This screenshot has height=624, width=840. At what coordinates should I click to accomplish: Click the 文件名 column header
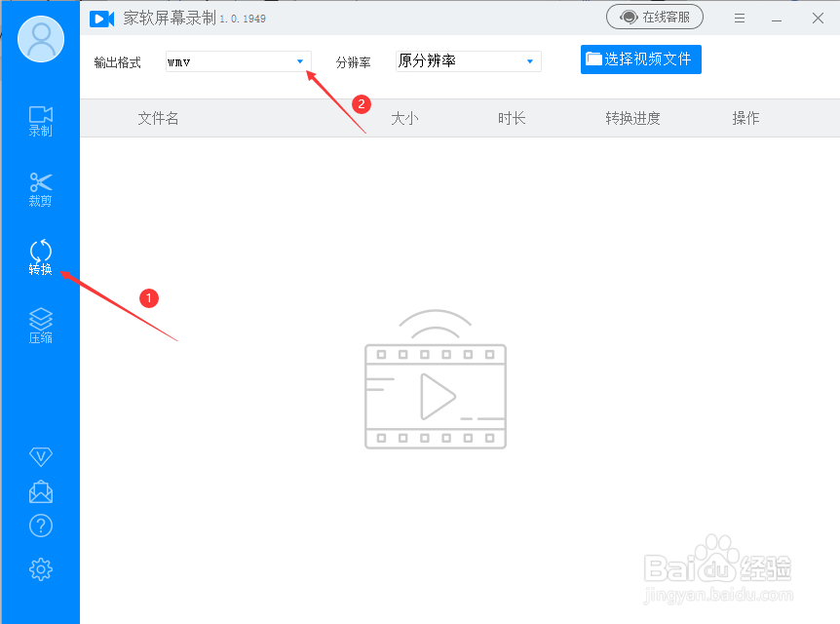[158, 118]
